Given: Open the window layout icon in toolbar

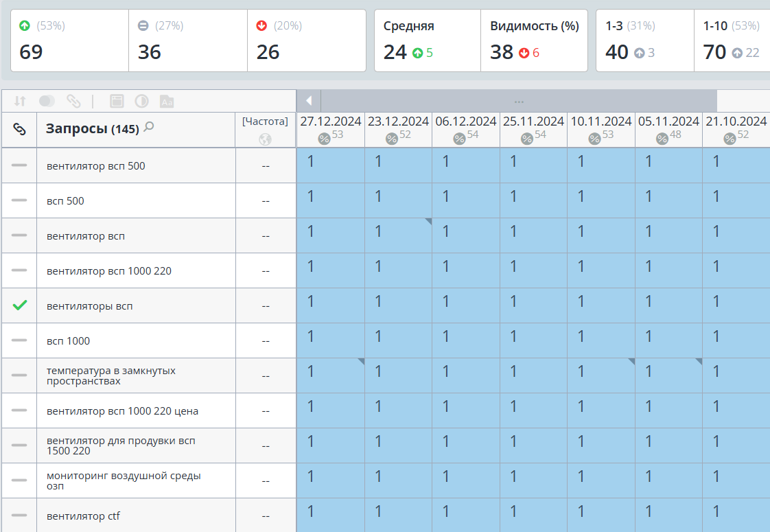Looking at the screenshot, I should point(117,101).
